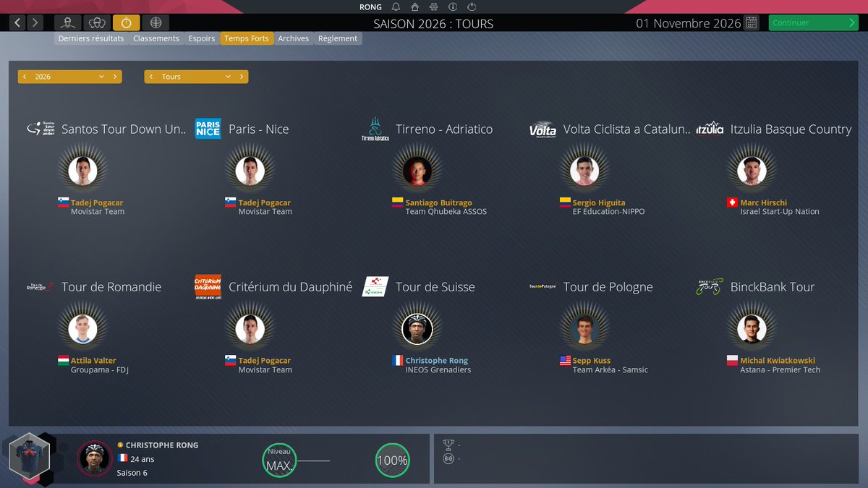This screenshot has height=488, width=868.
Task: Switch to next category after Tours
Action: tap(242, 77)
